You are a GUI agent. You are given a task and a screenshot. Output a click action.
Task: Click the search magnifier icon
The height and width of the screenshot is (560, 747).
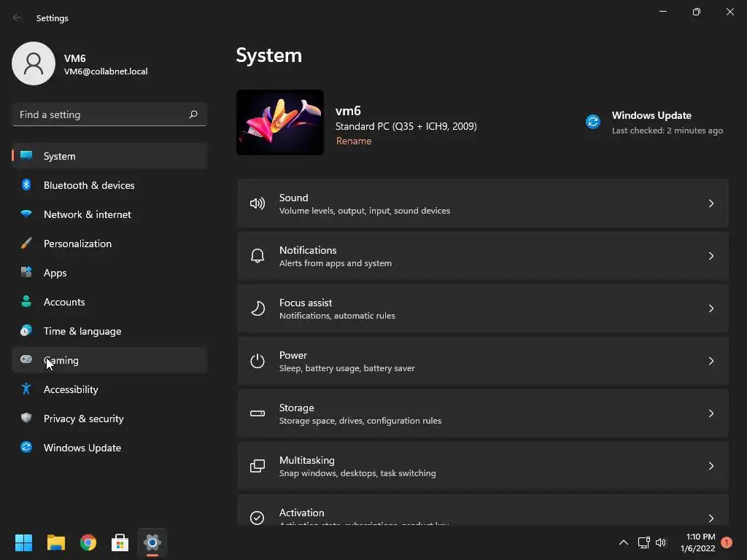193,114
